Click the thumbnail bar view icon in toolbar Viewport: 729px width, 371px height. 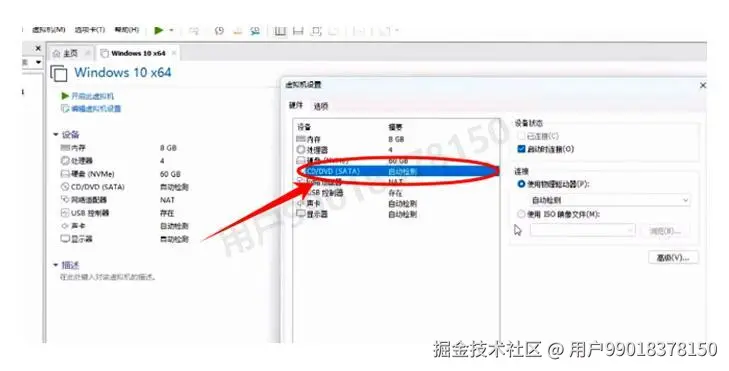click(298, 31)
